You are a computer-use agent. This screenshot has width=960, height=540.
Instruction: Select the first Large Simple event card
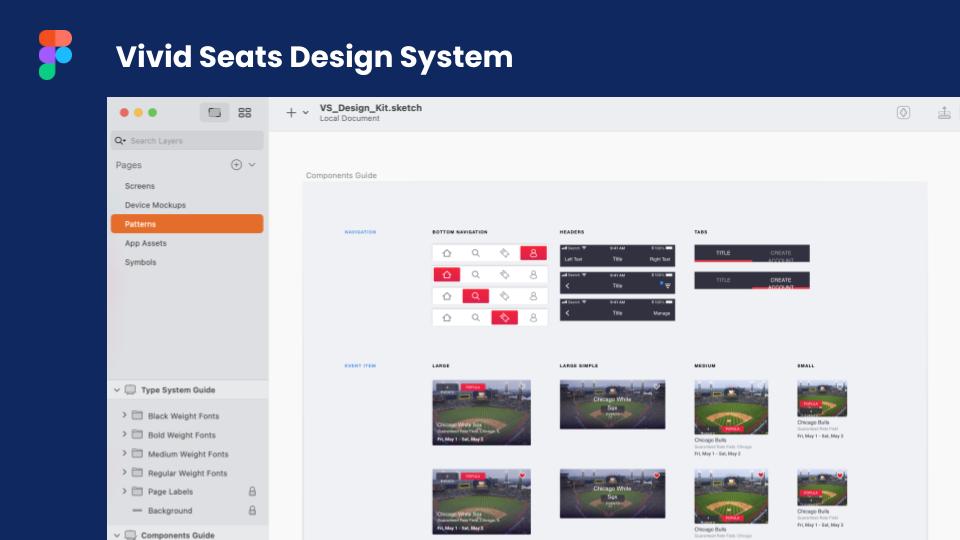tap(612, 404)
